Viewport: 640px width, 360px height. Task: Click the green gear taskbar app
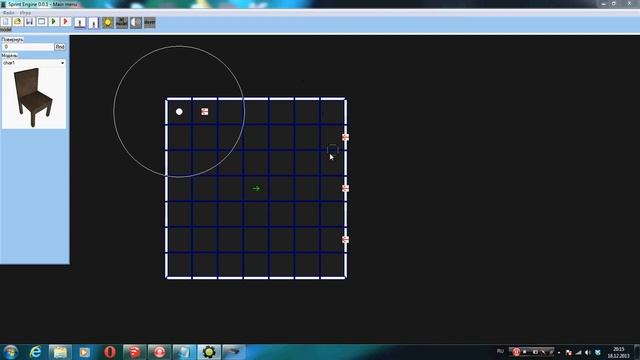pyautogui.click(x=209, y=352)
